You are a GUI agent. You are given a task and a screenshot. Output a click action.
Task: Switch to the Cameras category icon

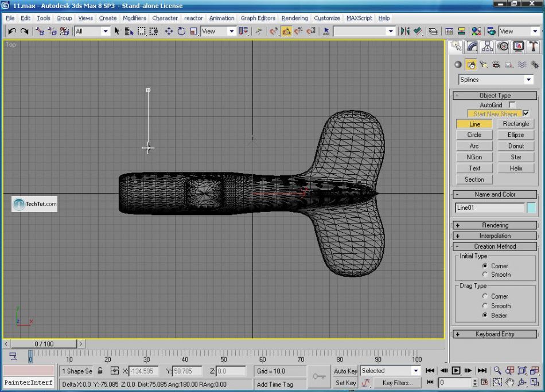[x=496, y=65]
